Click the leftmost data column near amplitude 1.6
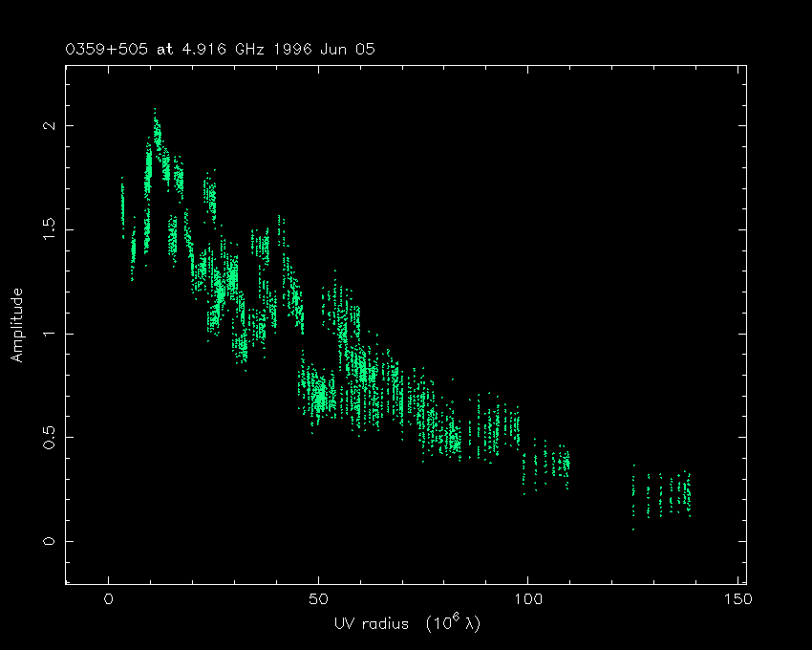 click(x=122, y=203)
